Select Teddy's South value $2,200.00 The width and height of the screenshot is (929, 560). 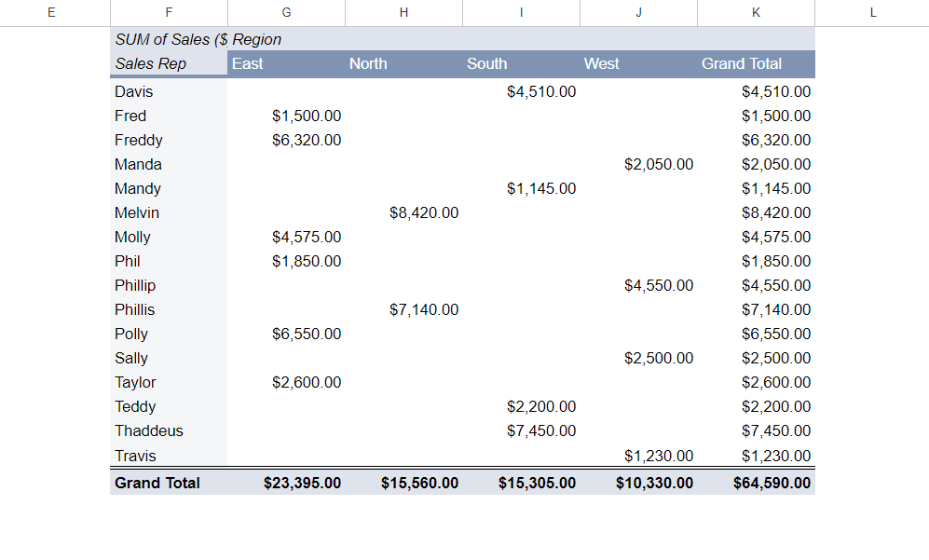point(521,406)
